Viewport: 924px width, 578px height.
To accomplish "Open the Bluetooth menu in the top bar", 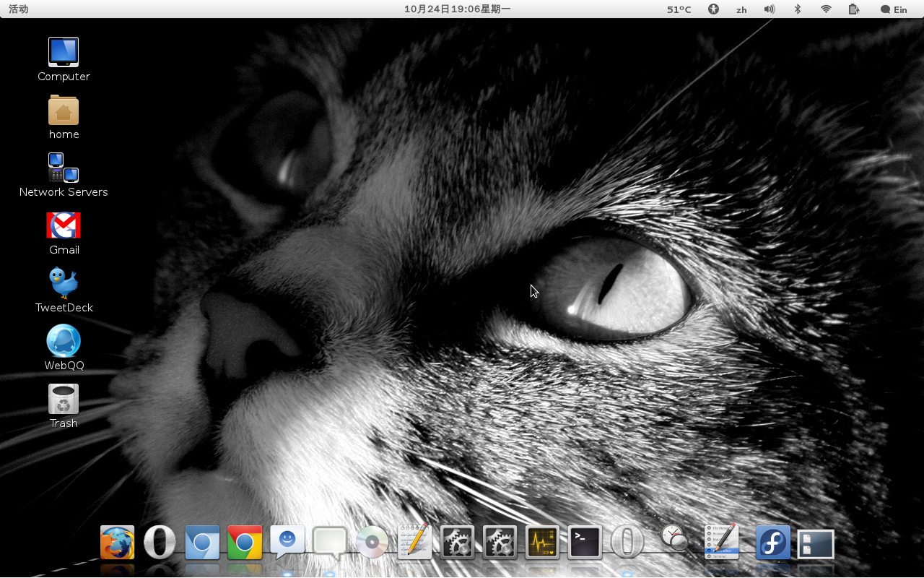I will point(798,9).
